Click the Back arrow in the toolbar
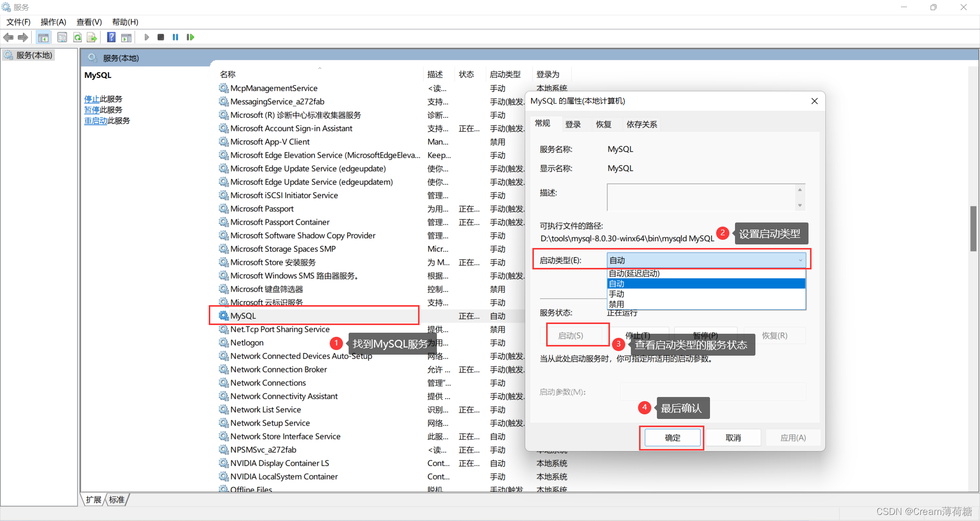Viewport: 980px width, 521px height. 9,37
